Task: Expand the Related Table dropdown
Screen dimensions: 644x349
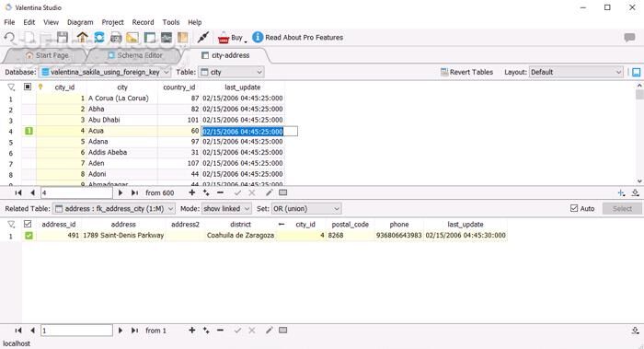Action: 114,208
